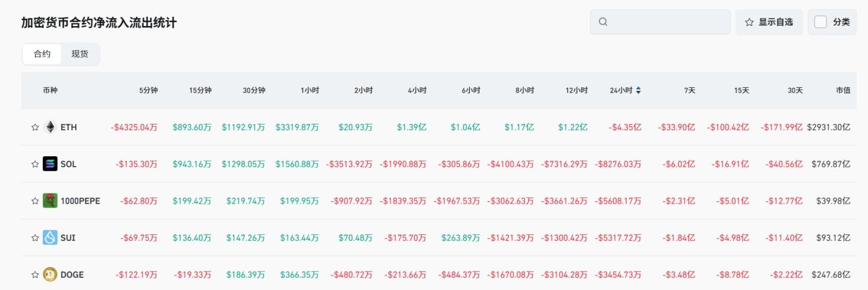
Task: Open the 1000PEPE coin name link
Action: tap(80, 201)
